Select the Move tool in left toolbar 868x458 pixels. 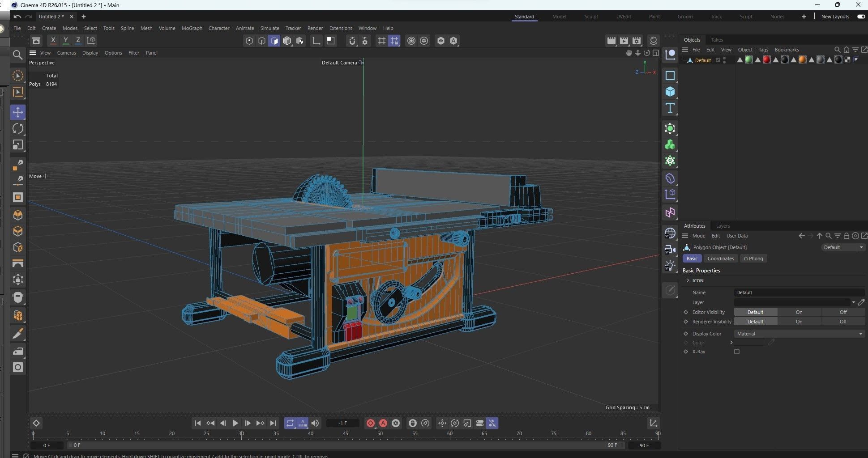(x=18, y=112)
